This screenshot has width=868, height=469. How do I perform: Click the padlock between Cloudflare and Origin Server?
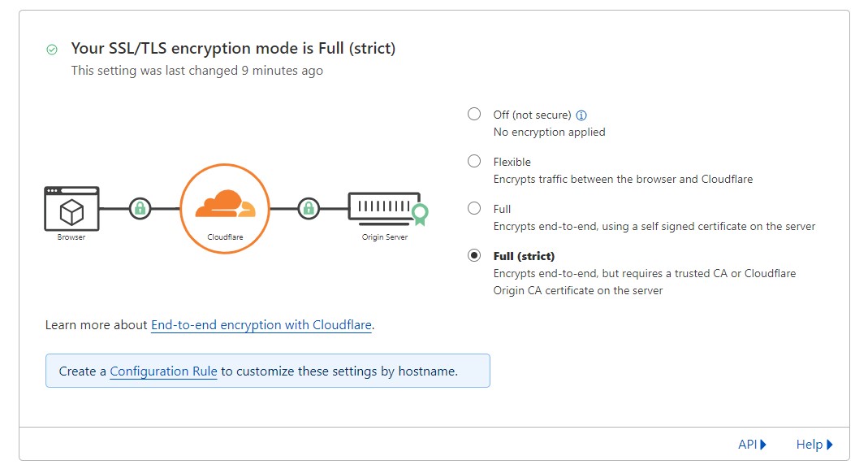[x=309, y=209]
